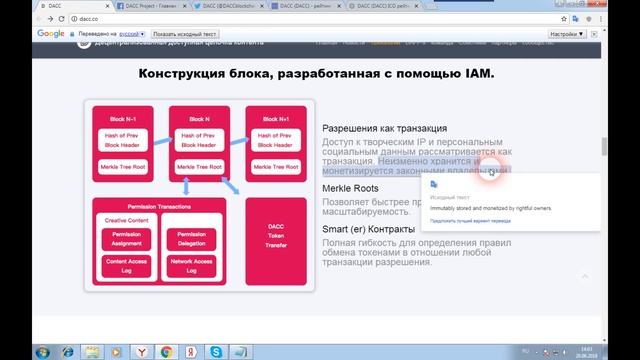Screen dimensions: 640x360
Task: Open Chrome's three-dot menu
Action: [x=600, y=19]
